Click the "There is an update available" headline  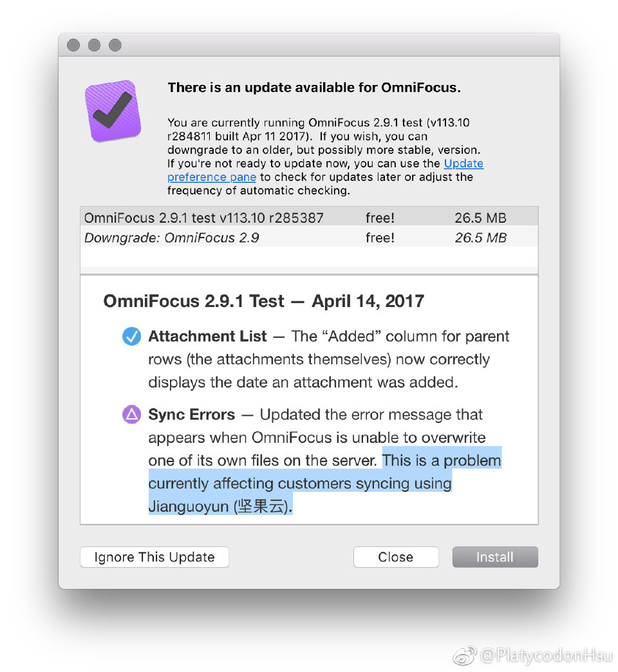(x=314, y=88)
